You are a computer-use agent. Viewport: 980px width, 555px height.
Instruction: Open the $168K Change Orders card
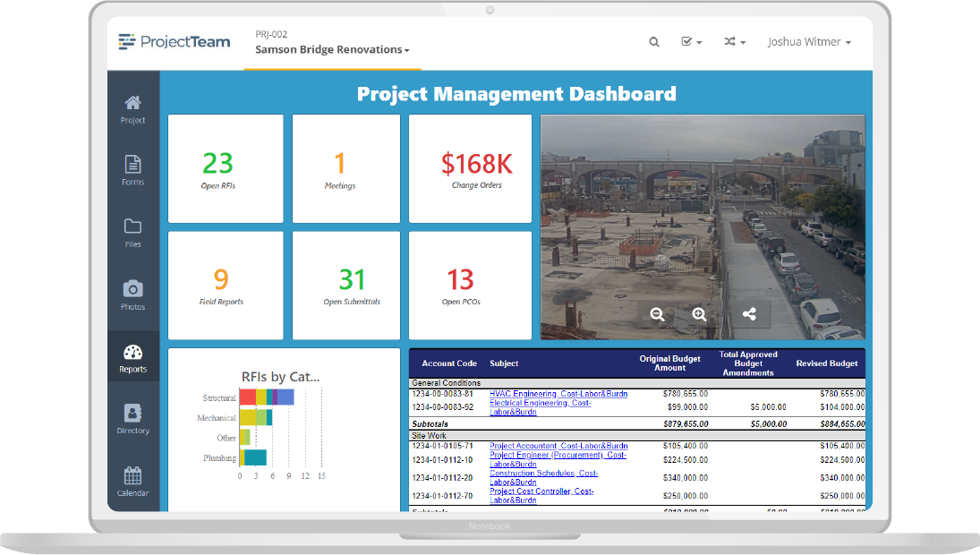470,168
